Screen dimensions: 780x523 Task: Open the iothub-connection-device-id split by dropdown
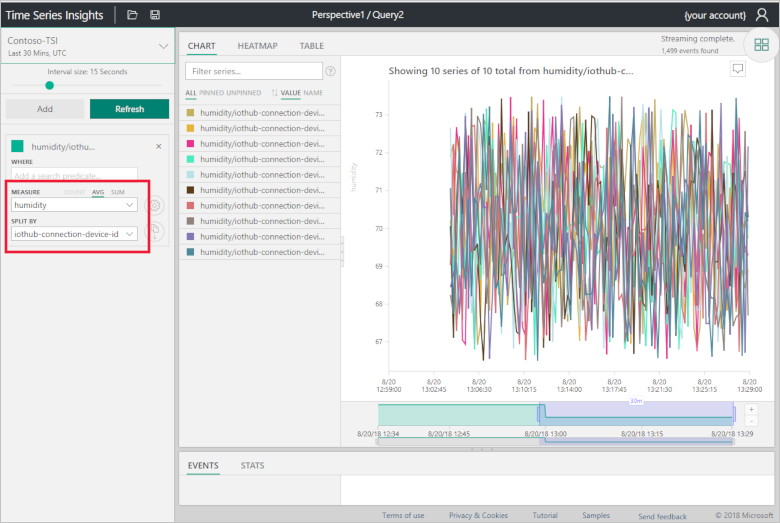tap(74, 234)
